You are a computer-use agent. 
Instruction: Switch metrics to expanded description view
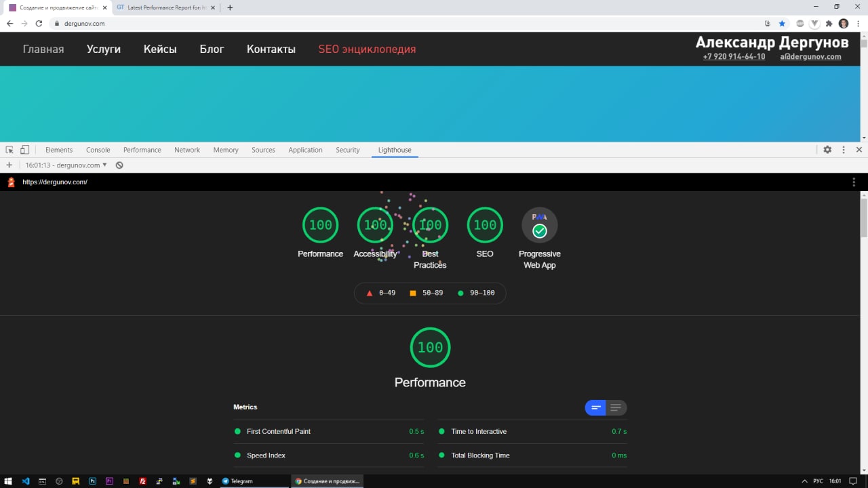(x=616, y=407)
